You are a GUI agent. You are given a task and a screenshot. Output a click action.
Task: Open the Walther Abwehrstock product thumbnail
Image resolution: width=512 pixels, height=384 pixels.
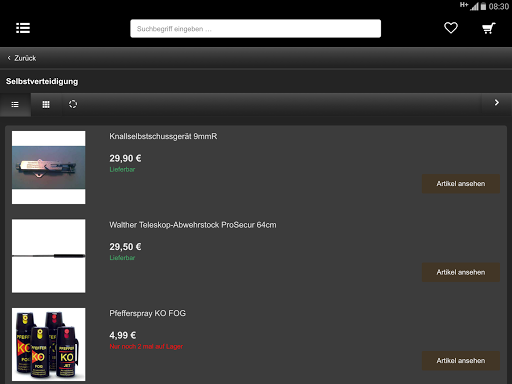click(49, 256)
